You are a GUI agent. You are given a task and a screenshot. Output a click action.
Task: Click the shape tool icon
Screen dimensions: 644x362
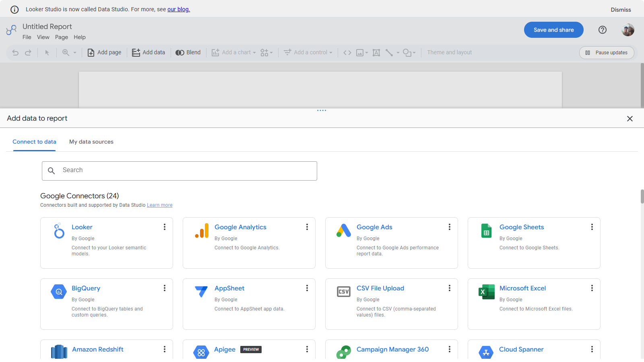point(407,53)
